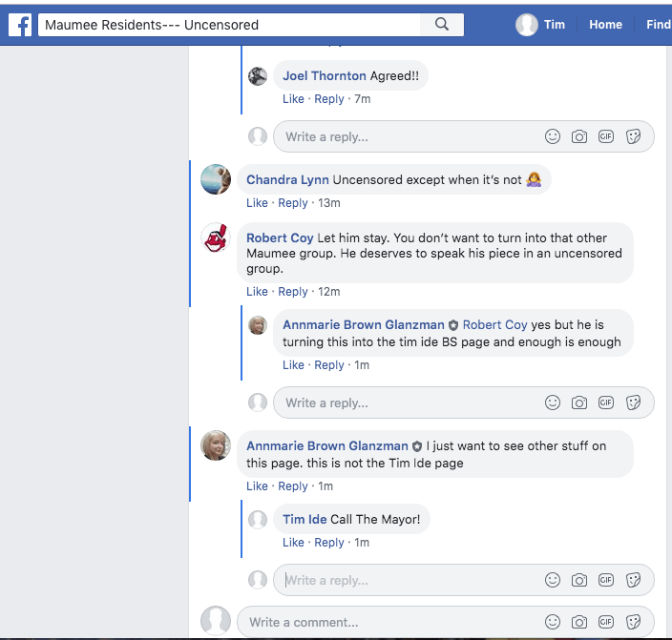Focus the 'Write a comment...' field
The height and width of the screenshot is (640, 672).
point(382,622)
